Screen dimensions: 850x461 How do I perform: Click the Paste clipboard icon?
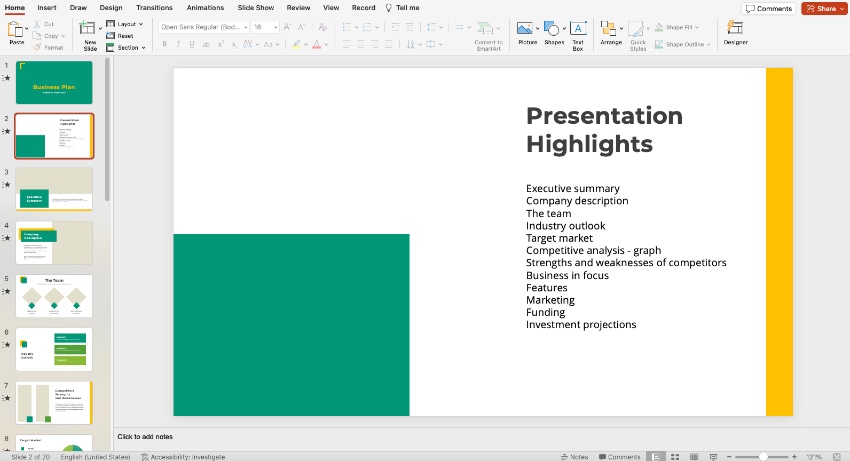[15, 29]
